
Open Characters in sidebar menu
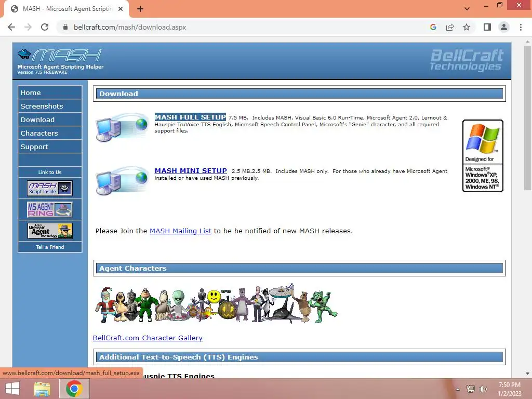coord(50,134)
